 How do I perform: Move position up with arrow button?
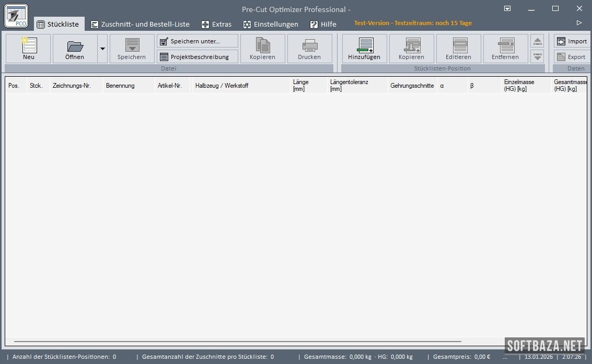537,41
